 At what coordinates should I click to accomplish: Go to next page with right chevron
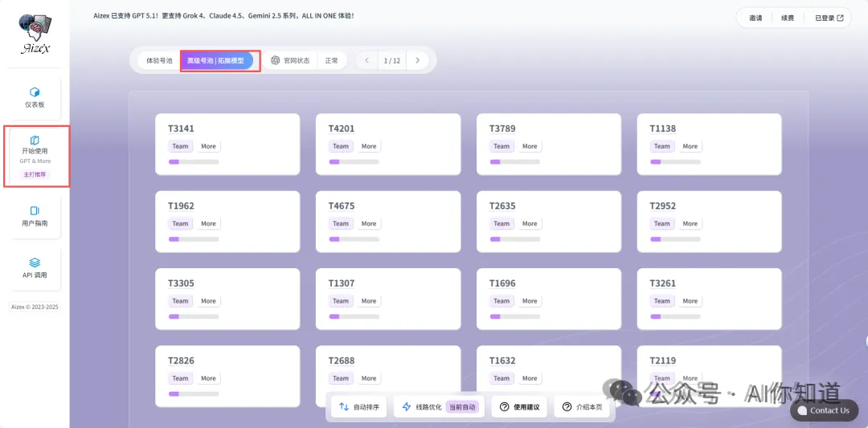417,60
